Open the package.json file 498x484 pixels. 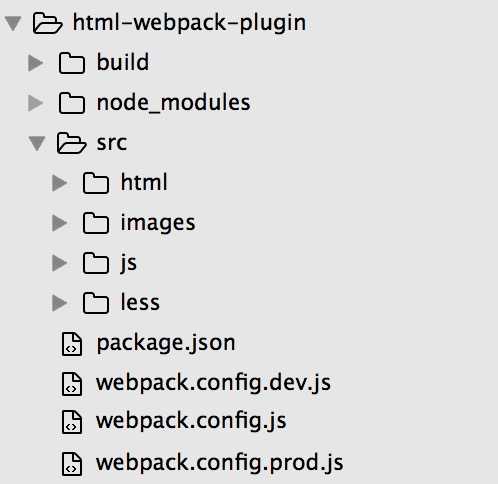pyautogui.click(x=166, y=343)
